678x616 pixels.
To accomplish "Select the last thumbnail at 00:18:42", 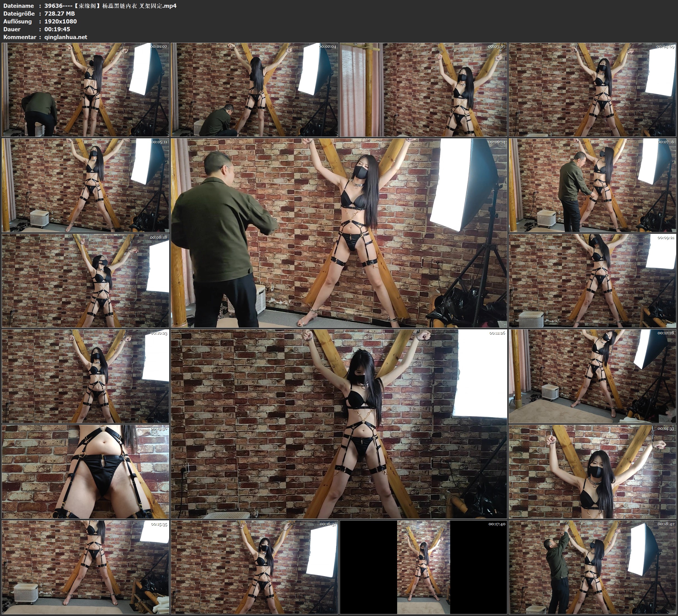I will (593, 567).
